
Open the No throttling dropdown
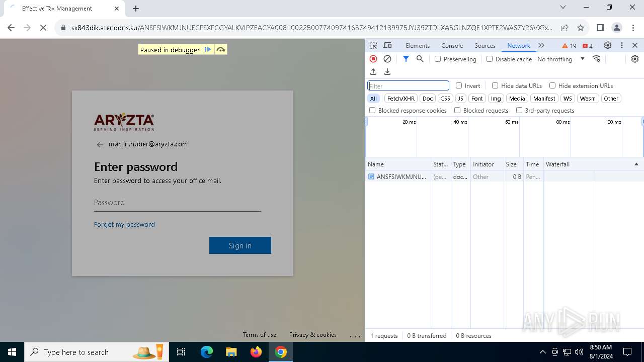point(561,59)
